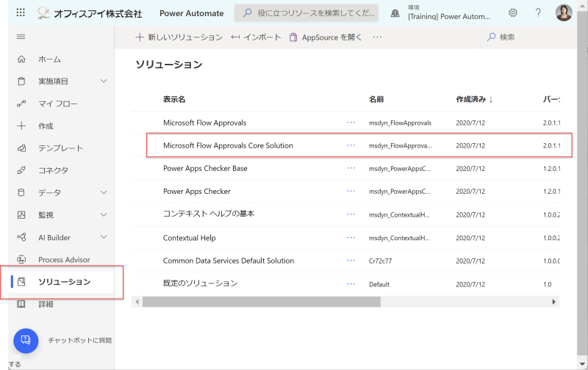Open more options for コンテキスト ヘルプの基本
Image resolution: width=588 pixels, height=370 pixels.
pyautogui.click(x=351, y=214)
